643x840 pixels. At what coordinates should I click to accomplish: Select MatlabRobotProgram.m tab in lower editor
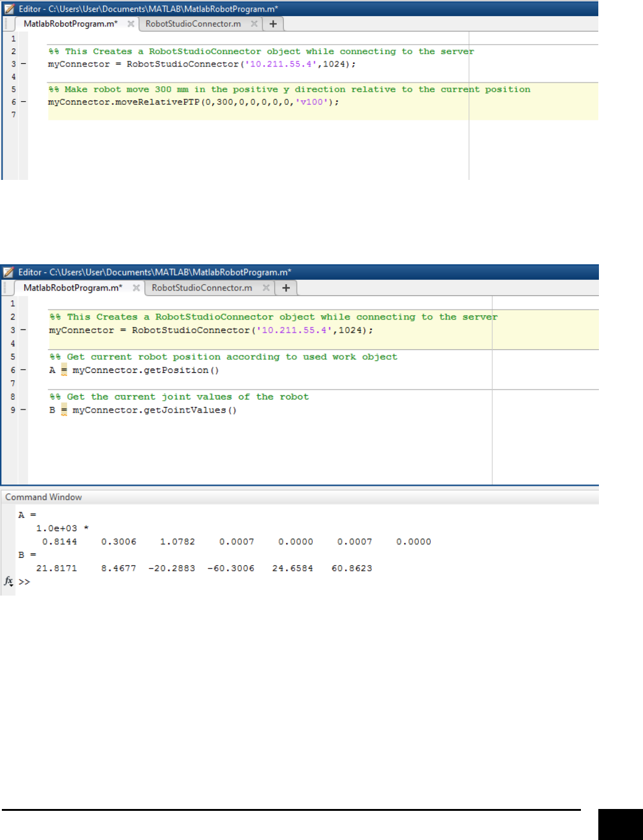tap(73, 288)
